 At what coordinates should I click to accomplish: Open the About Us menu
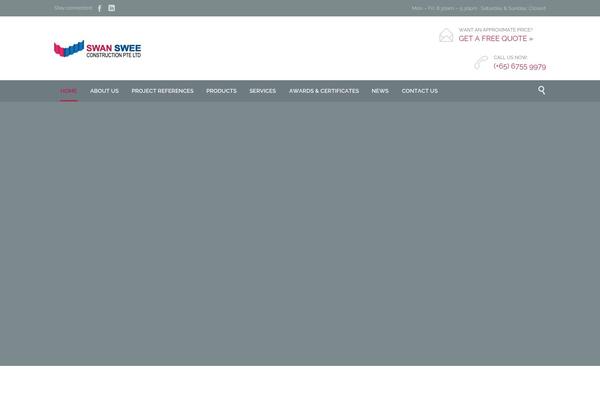(x=104, y=91)
